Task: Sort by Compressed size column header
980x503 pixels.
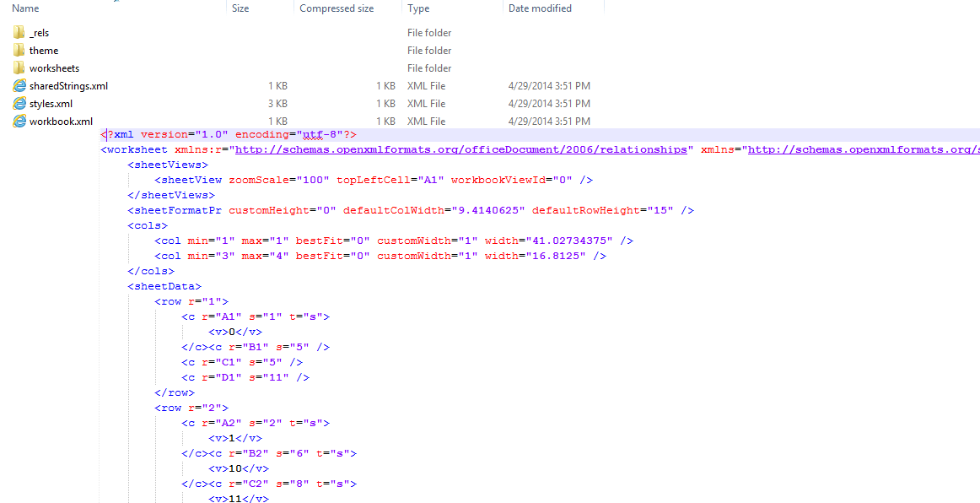Action: [337, 8]
